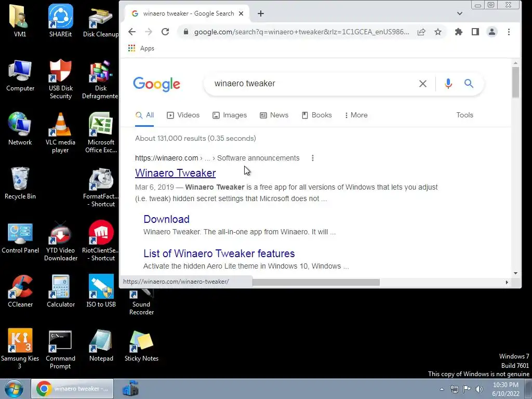This screenshot has height=399, width=532.
Task: Close the winaero tweaker Google Search tab
Action: coord(241,14)
